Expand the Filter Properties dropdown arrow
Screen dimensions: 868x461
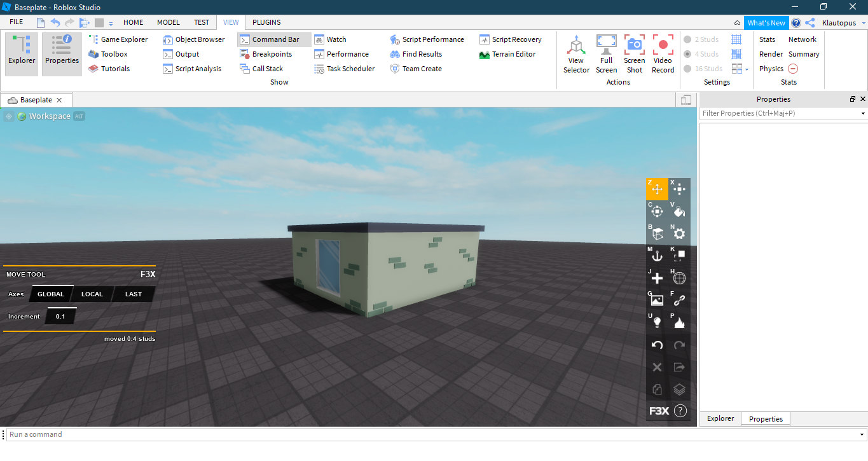click(863, 114)
